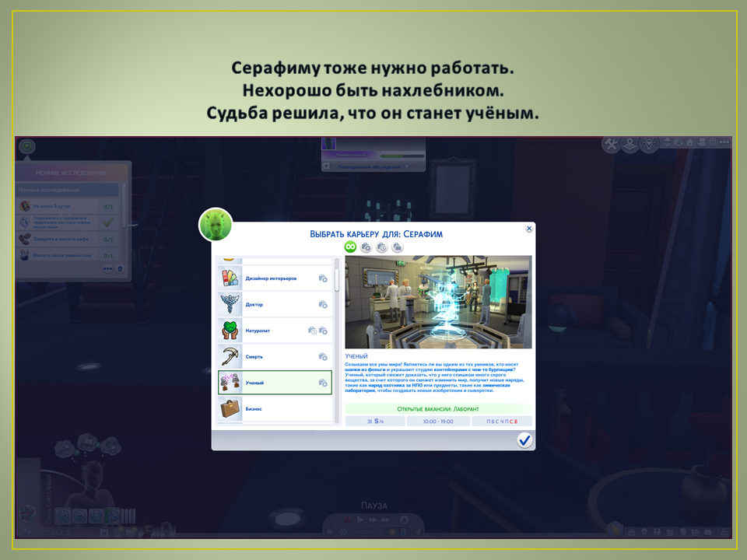Click the lightbulb icon top-right
This screenshot has width=747, height=560.
649,144
